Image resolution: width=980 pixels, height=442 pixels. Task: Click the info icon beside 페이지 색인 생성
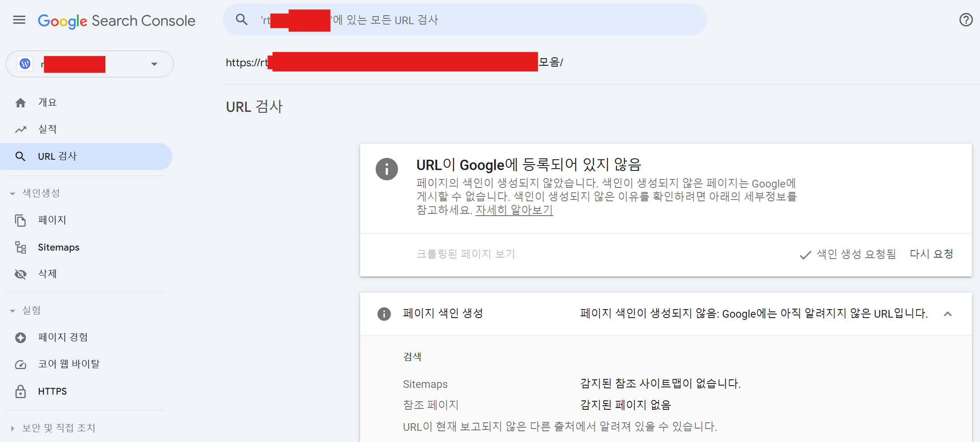coord(384,314)
